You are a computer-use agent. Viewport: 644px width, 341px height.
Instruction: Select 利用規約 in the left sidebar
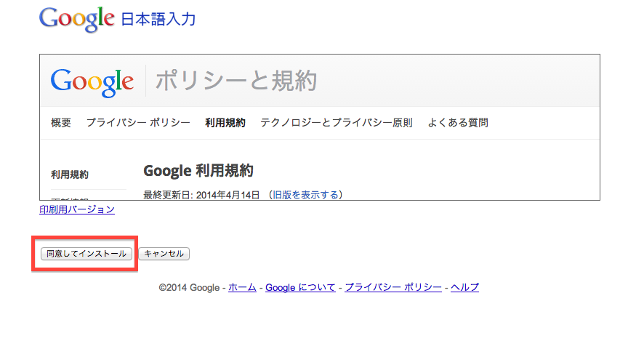(70, 174)
